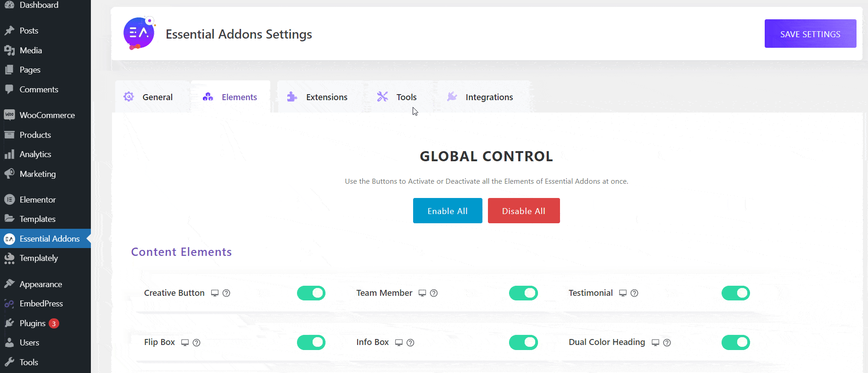Open Flip Box demo monitor icon

[x=185, y=343]
